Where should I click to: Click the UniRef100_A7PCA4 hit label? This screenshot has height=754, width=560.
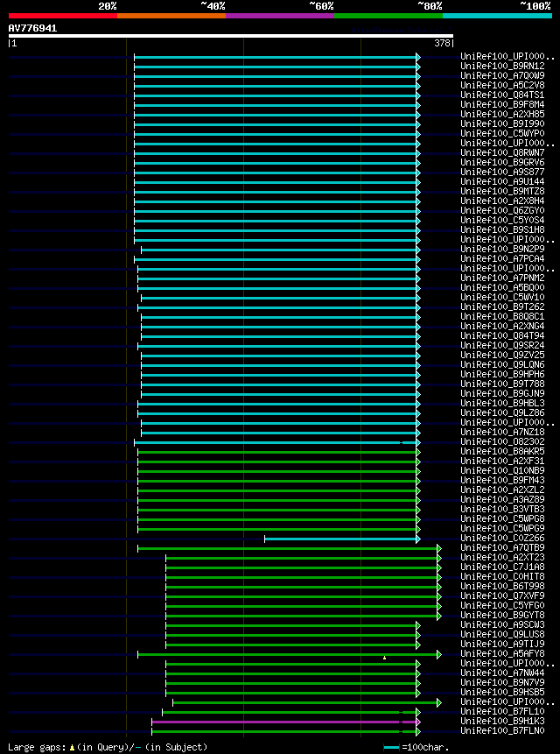tap(502, 258)
